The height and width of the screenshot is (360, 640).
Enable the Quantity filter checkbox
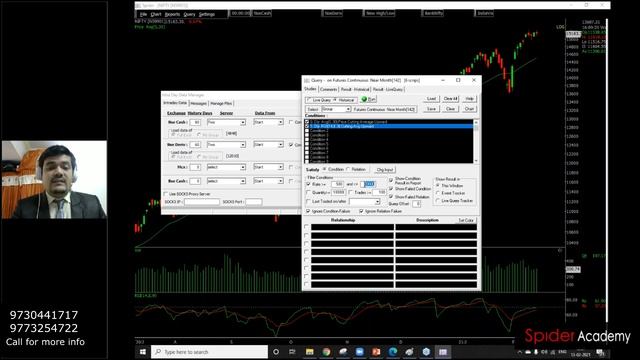pos(309,193)
